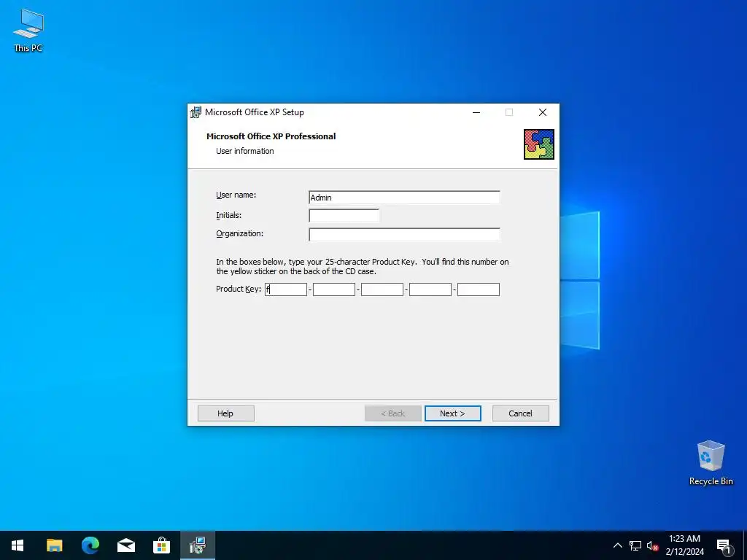
Task: Cancel the Office XP setup
Action: coord(520,413)
